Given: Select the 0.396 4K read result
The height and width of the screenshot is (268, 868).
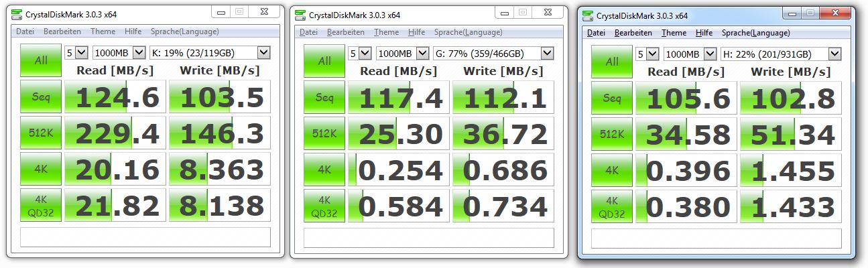Looking at the screenshot, I should tap(686, 170).
